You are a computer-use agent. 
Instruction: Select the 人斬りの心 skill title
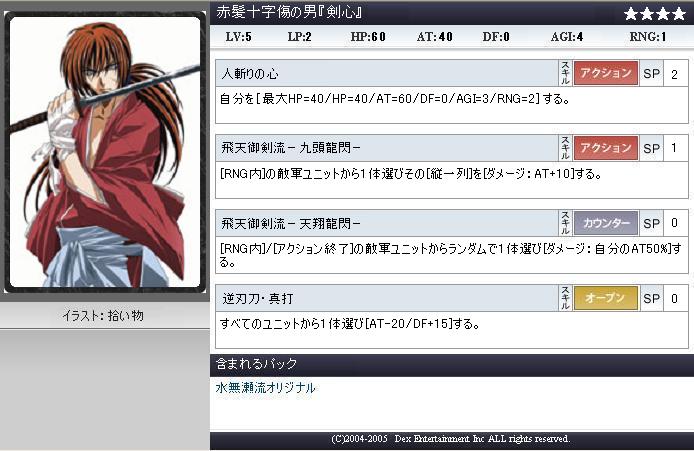(250, 73)
